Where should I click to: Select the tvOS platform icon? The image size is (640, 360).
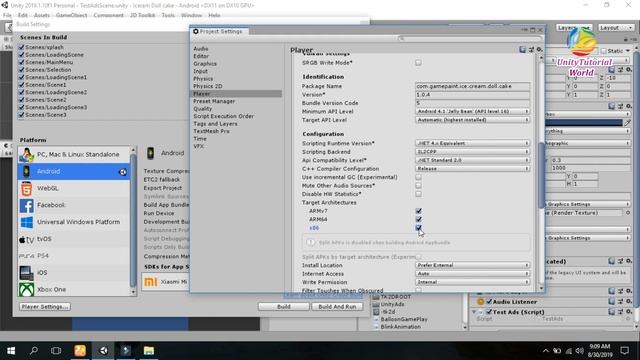[x=27, y=239]
